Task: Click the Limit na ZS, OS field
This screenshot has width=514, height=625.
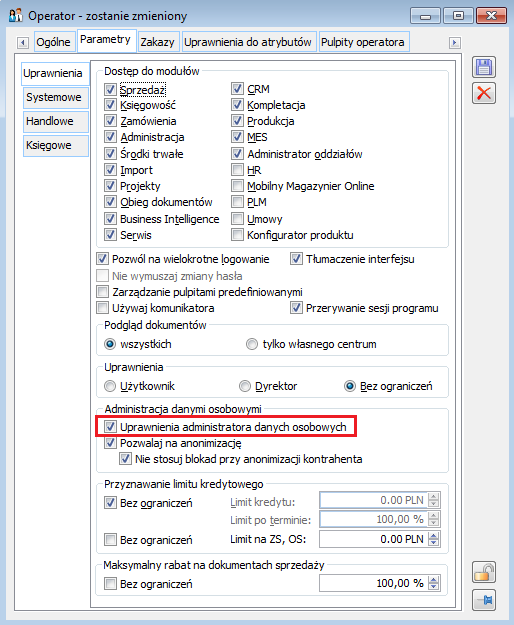Action: pos(374,539)
